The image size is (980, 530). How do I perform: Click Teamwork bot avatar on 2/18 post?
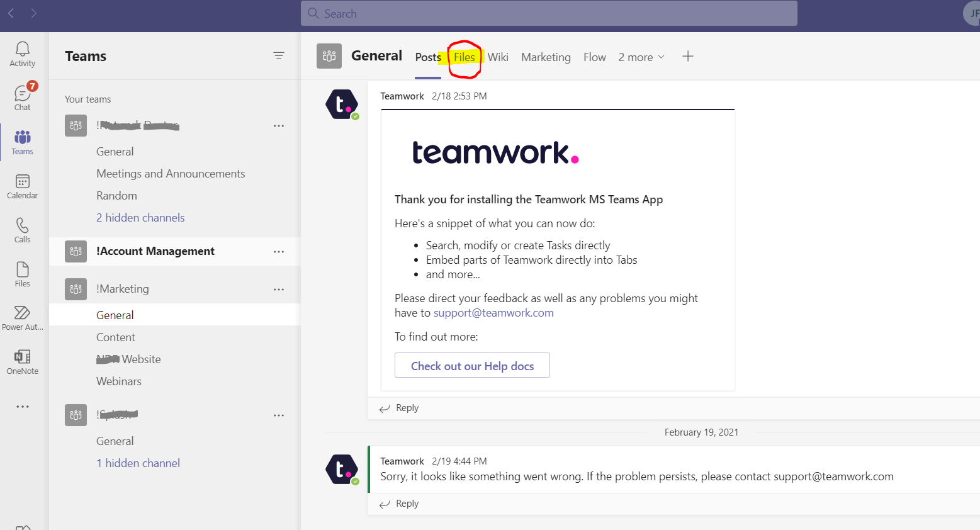coord(342,104)
